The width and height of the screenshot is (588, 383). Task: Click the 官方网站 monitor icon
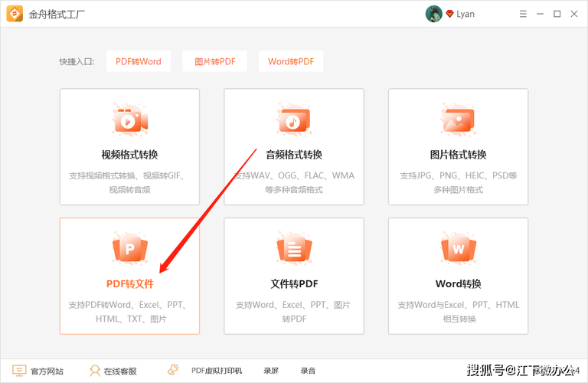(x=18, y=371)
